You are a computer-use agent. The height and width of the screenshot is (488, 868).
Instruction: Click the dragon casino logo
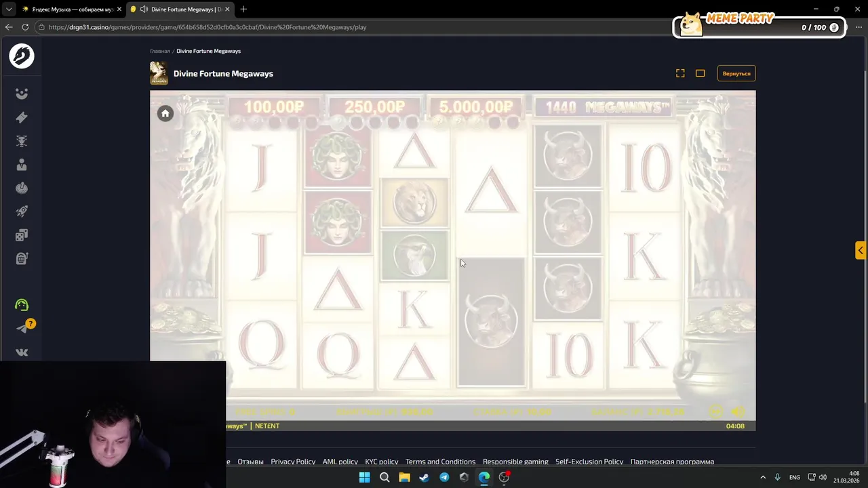[x=22, y=56]
